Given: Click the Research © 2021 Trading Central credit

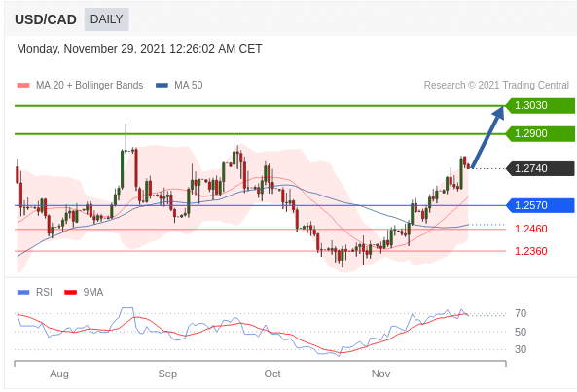Looking at the screenshot, I should (x=496, y=85).
